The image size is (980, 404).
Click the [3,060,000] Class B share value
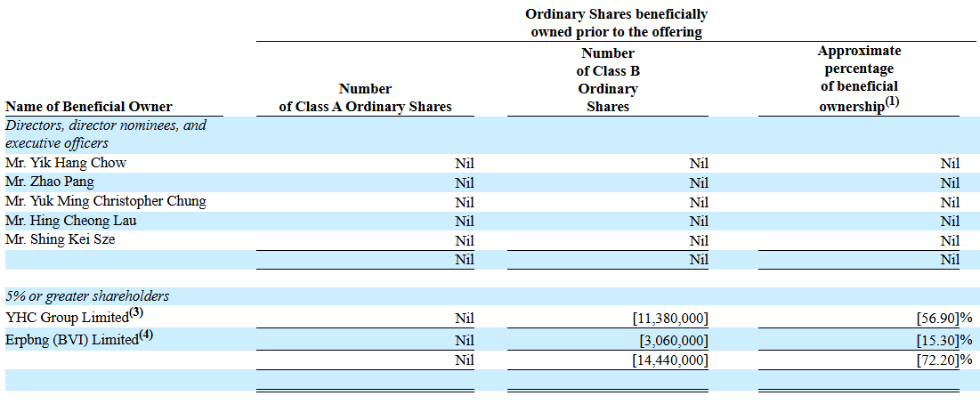point(674,340)
